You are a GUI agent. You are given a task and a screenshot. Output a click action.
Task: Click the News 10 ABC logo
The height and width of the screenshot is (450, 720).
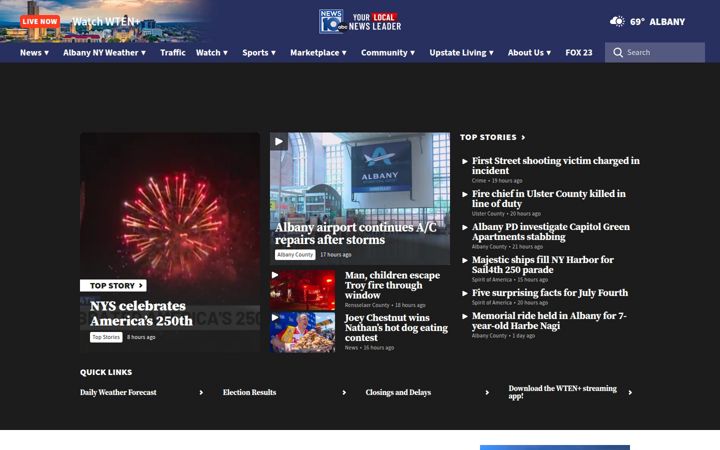pos(360,22)
